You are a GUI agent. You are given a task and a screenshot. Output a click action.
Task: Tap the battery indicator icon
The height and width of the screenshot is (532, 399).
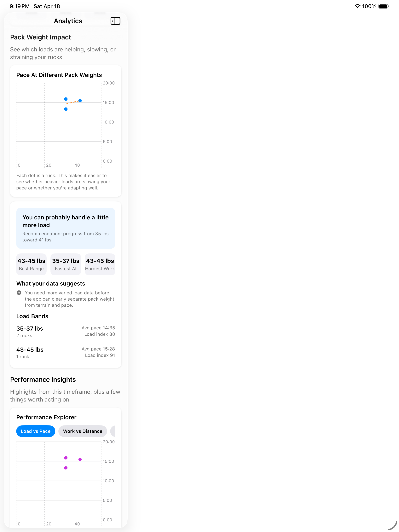[x=383, y=6]
